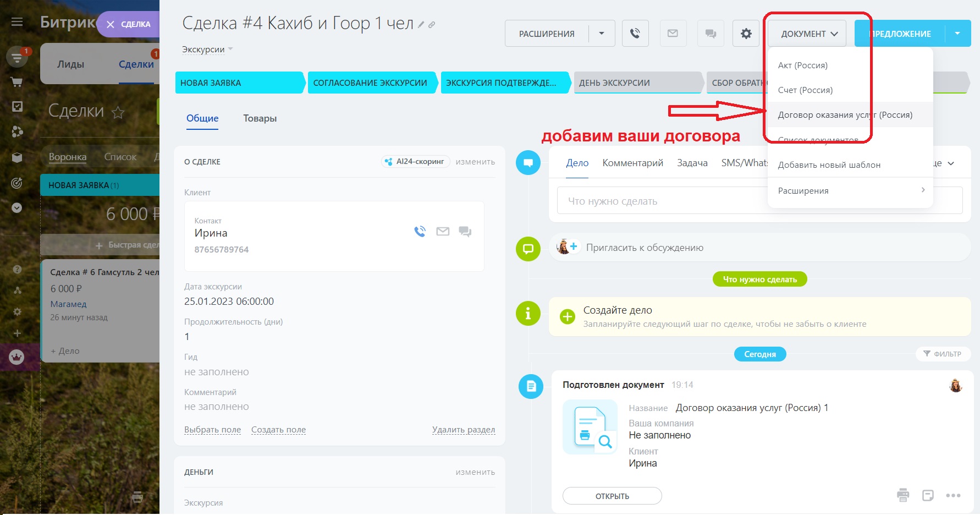The width and height of the screenshot is (980, 515).
Task: Open the Документ dropdown
Action: [x=809, y=34]
